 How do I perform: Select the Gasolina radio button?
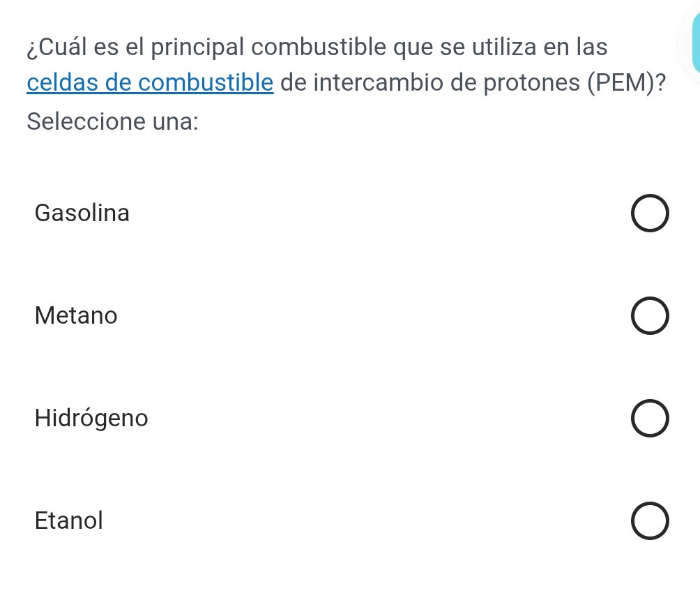[x=650, y=216]
